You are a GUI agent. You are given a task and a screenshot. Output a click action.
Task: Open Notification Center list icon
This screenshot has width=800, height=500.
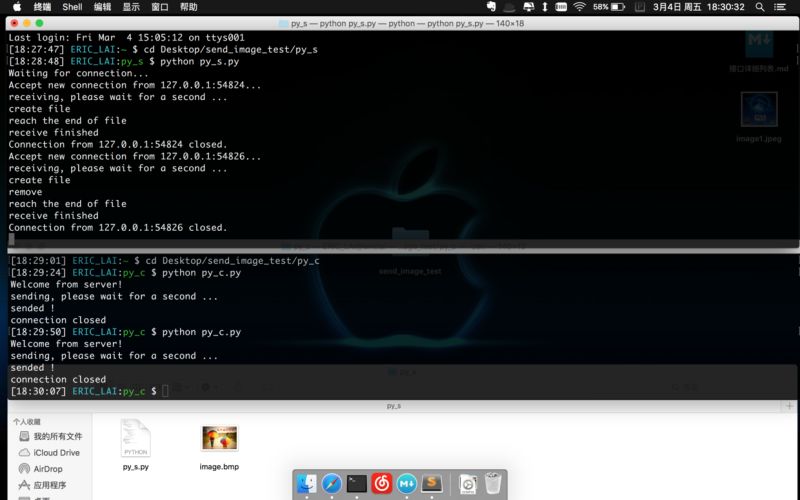[780, 7]
